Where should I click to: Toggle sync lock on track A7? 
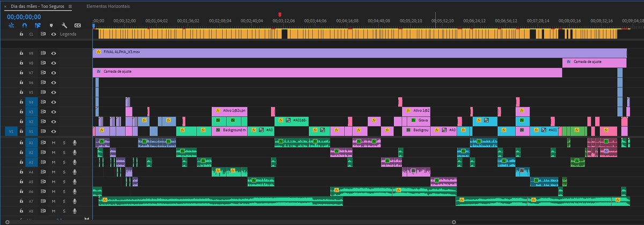point(43,201)
